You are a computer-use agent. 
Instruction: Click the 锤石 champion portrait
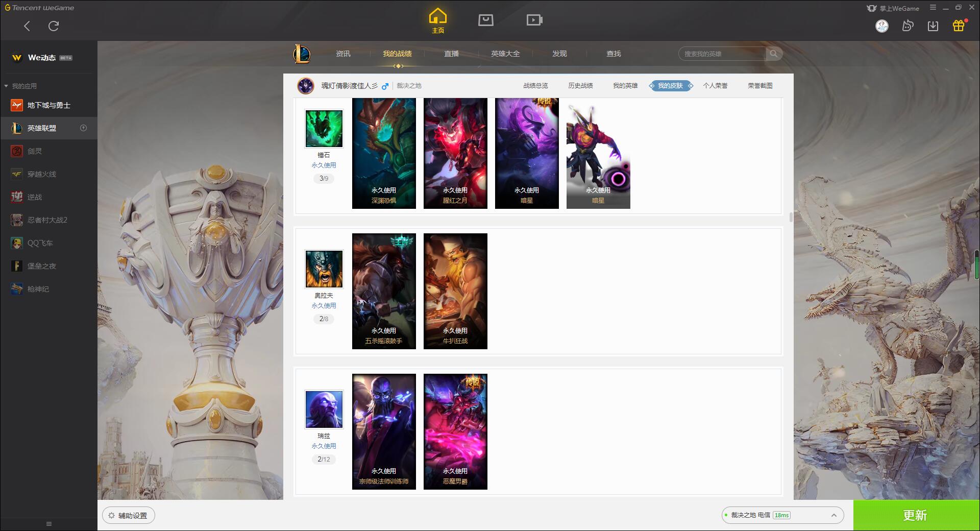coord(324,128)
